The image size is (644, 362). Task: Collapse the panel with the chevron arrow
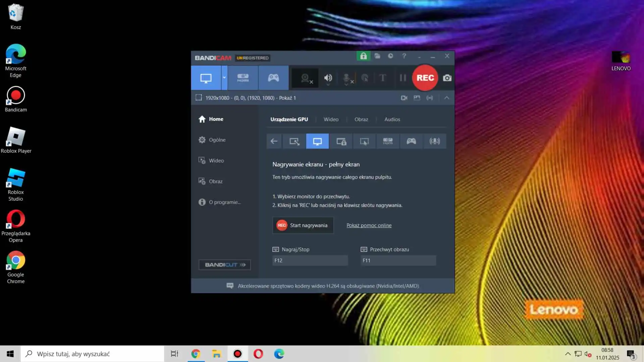(446, 98)
